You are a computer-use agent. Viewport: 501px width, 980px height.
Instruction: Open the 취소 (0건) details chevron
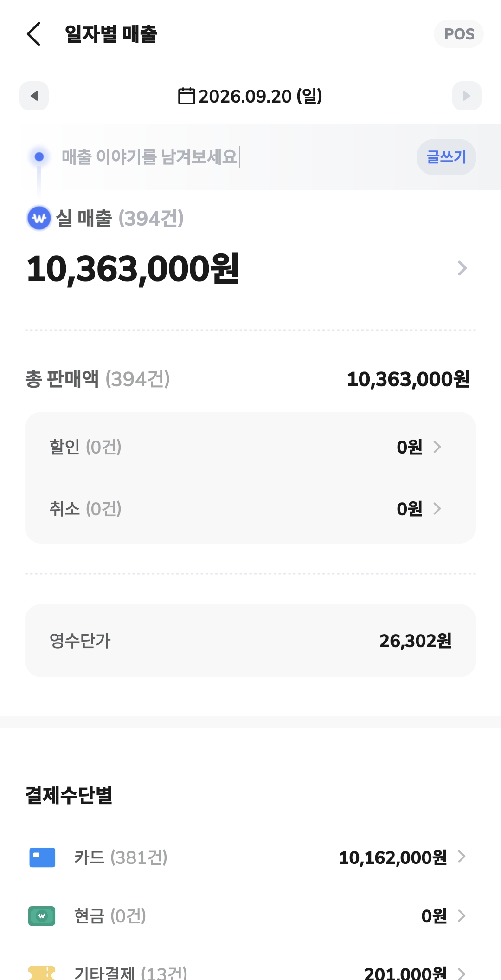click(x=437, y=509)
